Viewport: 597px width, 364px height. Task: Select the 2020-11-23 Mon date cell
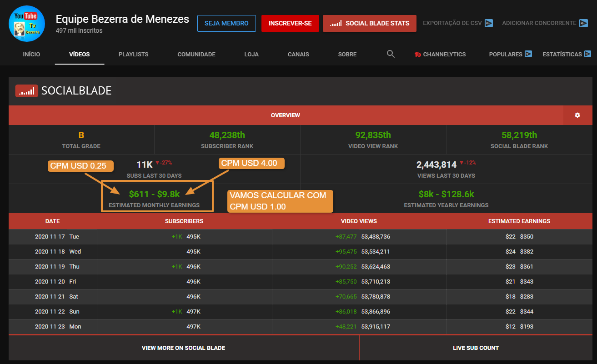click(53, 326)
